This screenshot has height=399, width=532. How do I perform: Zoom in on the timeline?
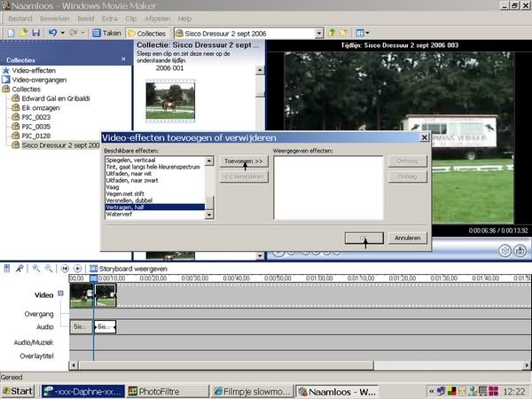click(35, 268)
